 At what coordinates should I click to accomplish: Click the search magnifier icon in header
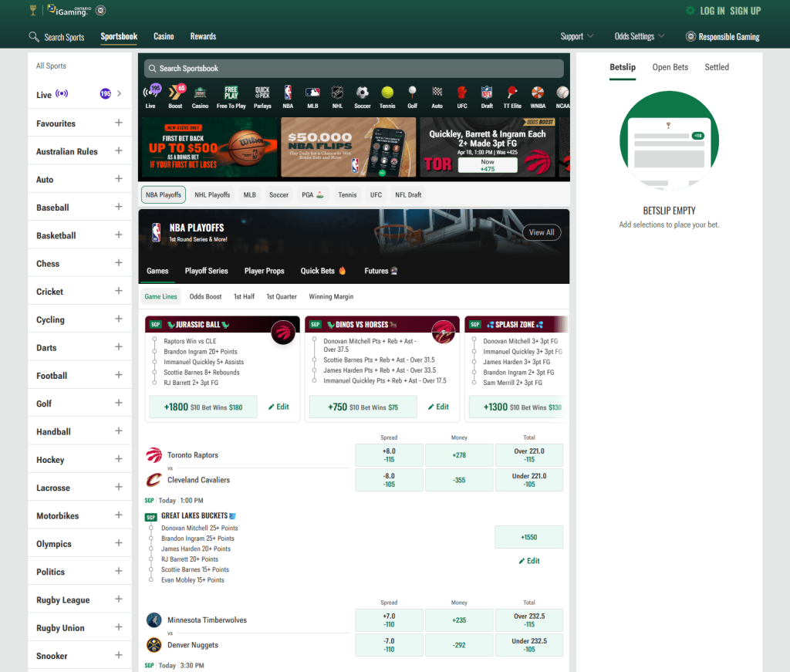(x=34, y=37)
